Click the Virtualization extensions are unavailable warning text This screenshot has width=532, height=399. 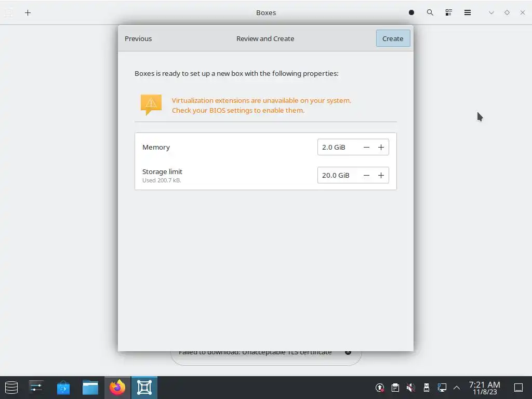(x=261, y=105)
